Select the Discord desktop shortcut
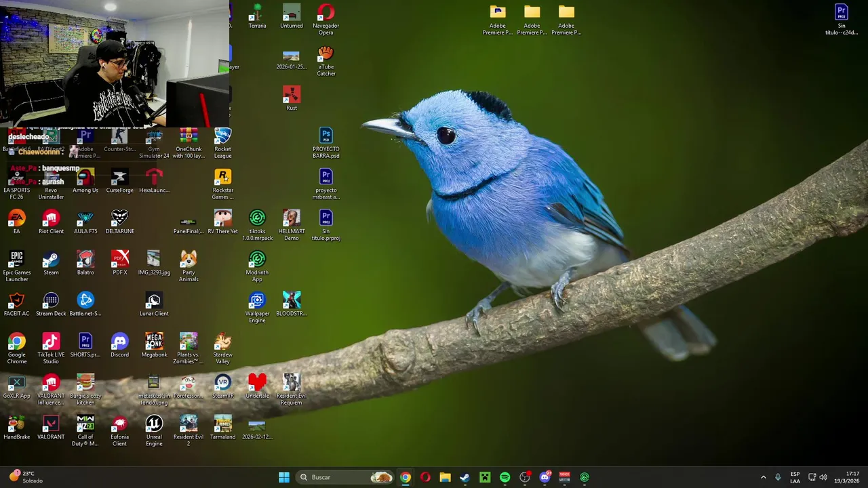Screen dimensions: 868x488 (x=119, y=346)
